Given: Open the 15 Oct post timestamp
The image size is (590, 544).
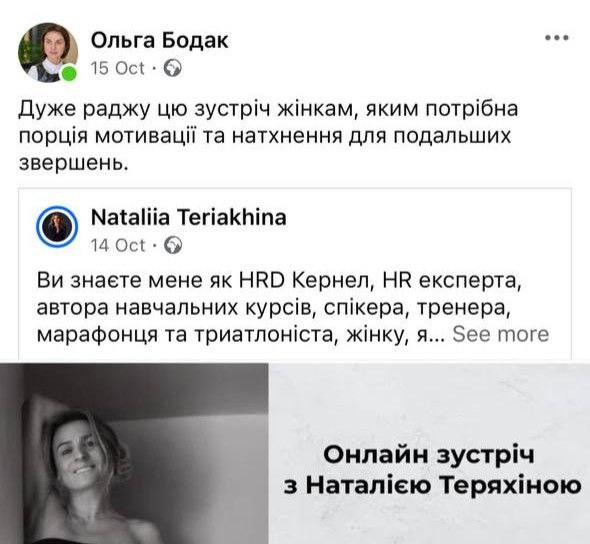Looking at the screenshot, I should [x=118, y=68].
